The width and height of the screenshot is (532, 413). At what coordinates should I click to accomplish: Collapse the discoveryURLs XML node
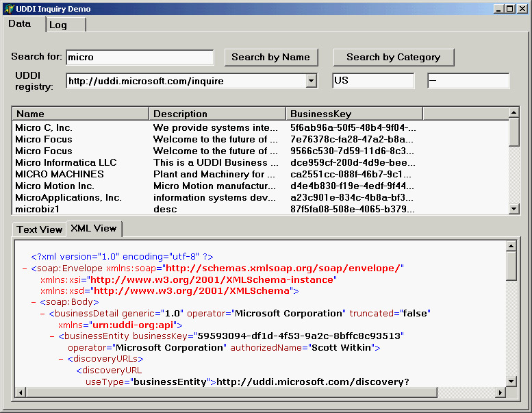coord(62,359)
